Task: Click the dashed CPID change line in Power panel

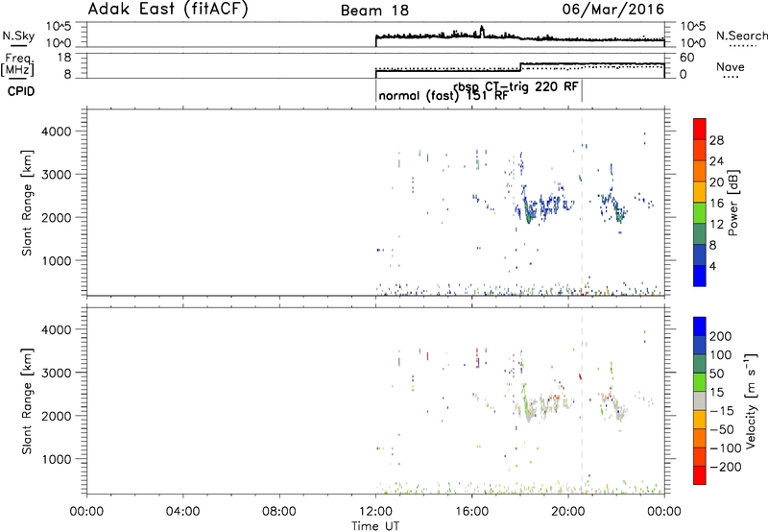Action: pos(582,202)
